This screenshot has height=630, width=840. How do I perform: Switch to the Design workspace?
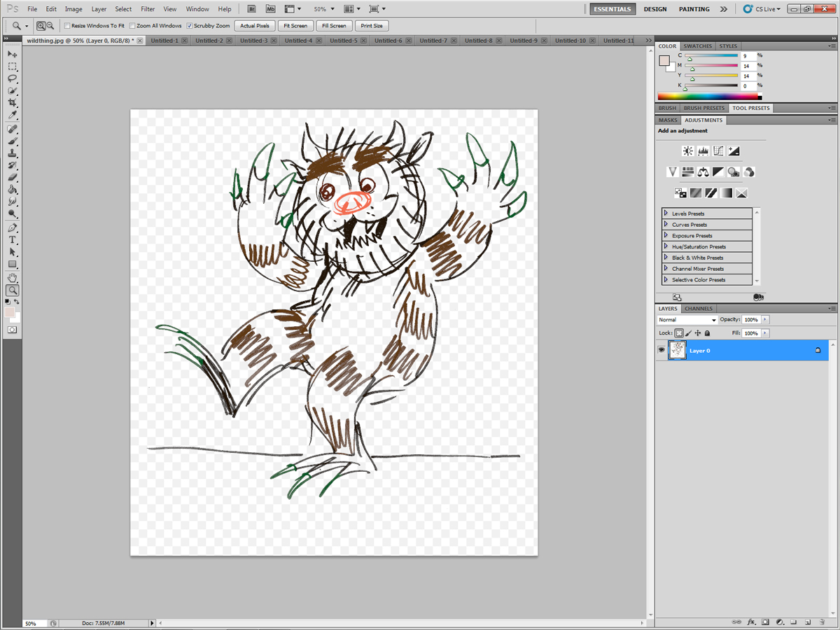pyautogui.click(x=655, y=9)
